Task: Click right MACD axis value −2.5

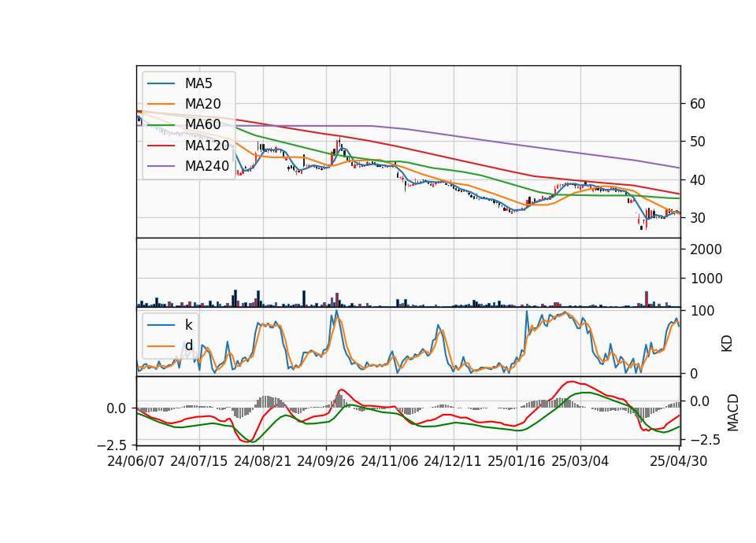Action: (704, 440)
